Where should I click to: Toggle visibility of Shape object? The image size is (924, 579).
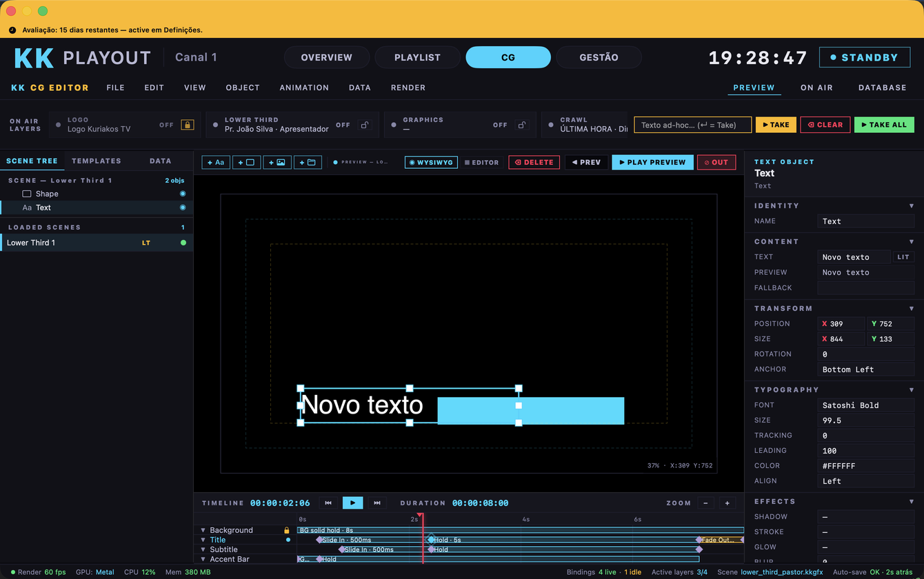pos(183,194)
